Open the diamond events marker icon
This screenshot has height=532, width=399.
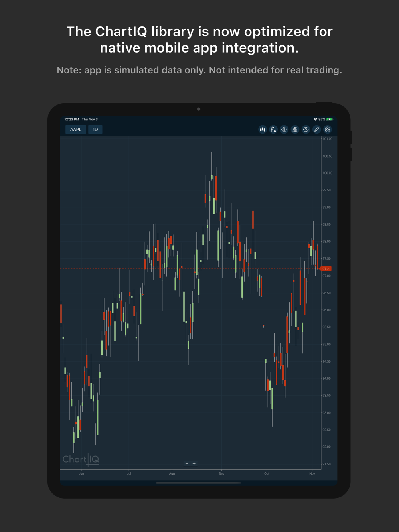coord(284,130)
